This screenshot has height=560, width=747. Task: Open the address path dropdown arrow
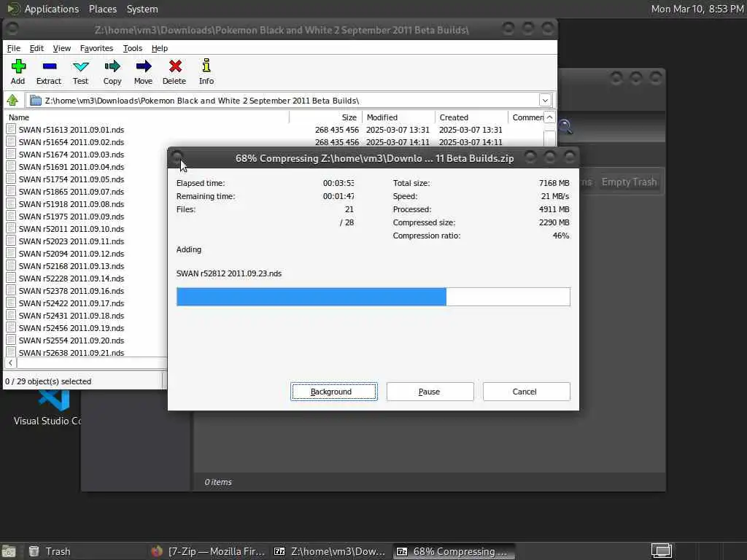point(545,101)
